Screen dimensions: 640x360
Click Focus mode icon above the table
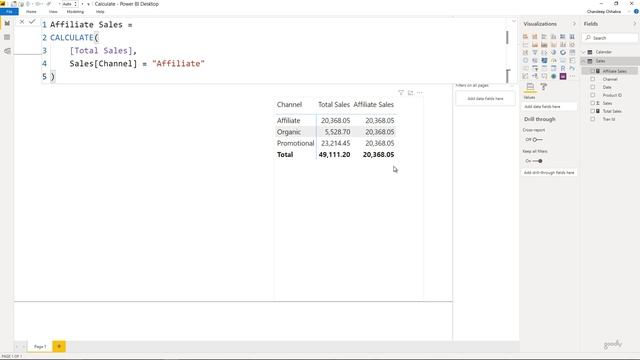410,93
